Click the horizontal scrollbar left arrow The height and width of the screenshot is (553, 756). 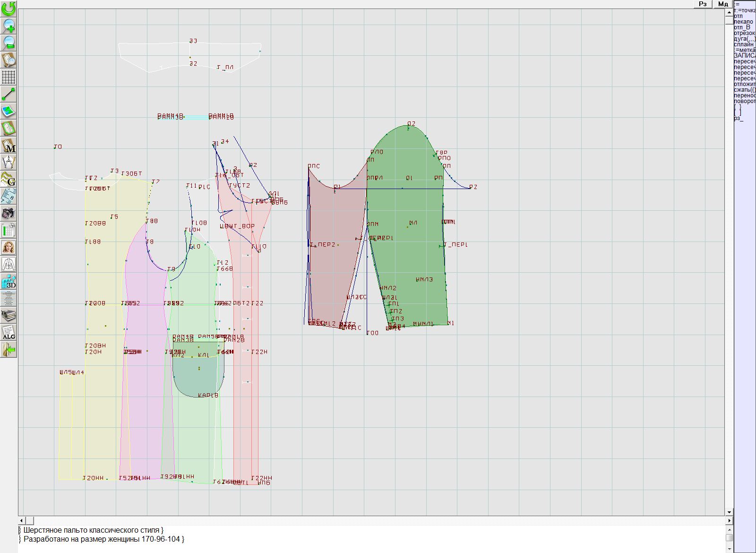22,520
